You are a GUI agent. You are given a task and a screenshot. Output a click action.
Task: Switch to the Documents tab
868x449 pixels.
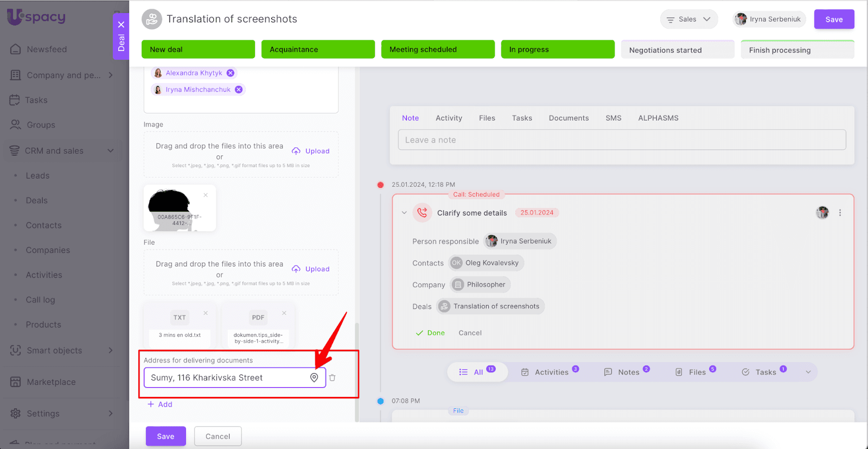pyautogui.click(x=569, y=118)
